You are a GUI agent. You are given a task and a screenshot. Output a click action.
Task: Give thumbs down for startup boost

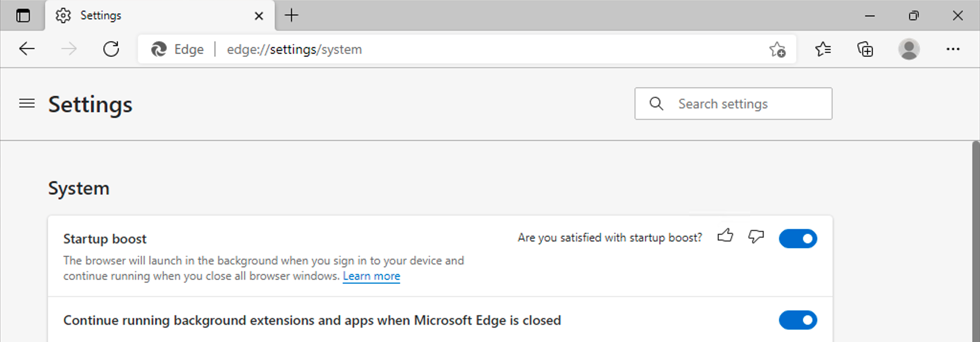click(x=756, y=236)
